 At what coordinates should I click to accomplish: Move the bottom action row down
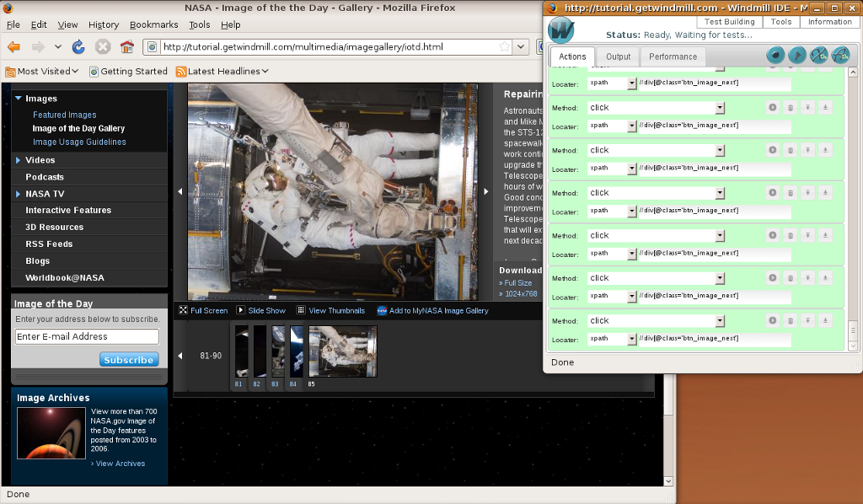click(x=826, y=320)
